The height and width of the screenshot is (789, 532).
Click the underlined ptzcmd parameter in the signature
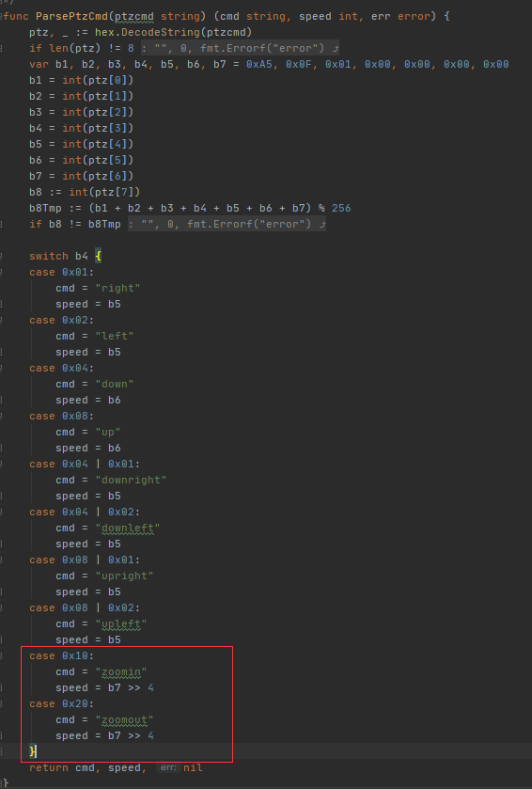coord(134,16)
